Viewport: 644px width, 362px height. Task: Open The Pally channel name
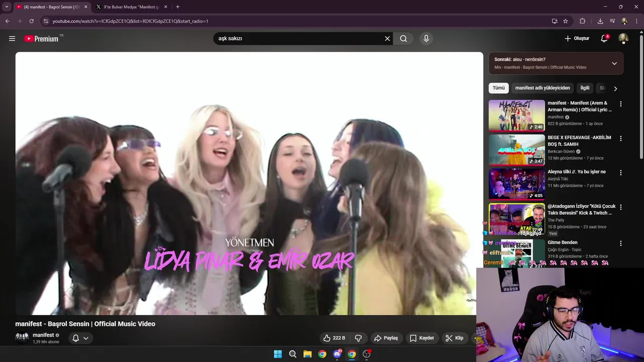click(556, 220)
